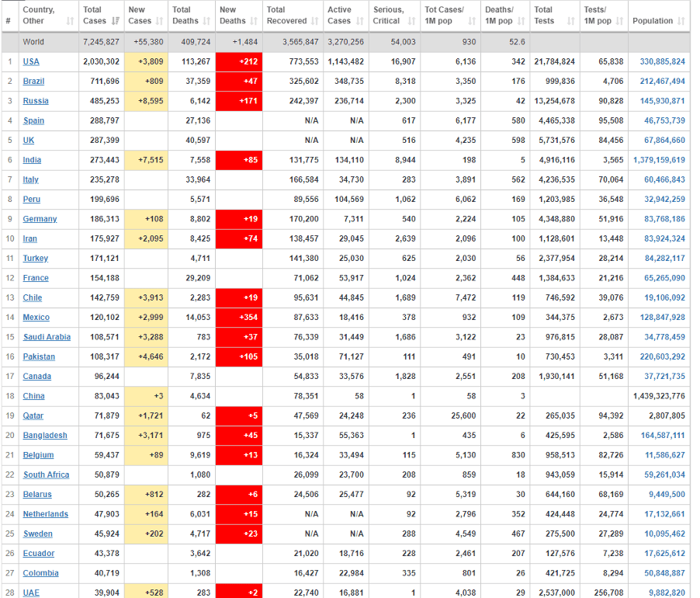Image resolution: width=700 pixels, height=598 pixels.
Task: Select the # rank column header
Action: (8, 21)
